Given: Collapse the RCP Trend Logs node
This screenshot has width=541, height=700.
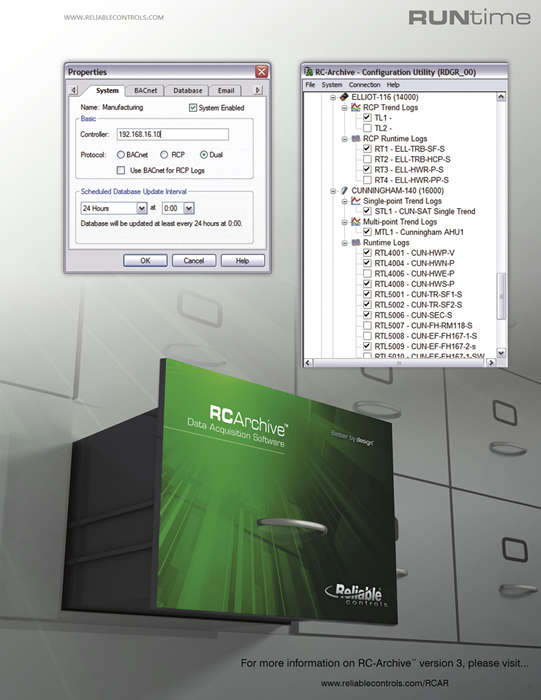Looking at the screenshot, I should pyautogui.click(x=345, y=108).
